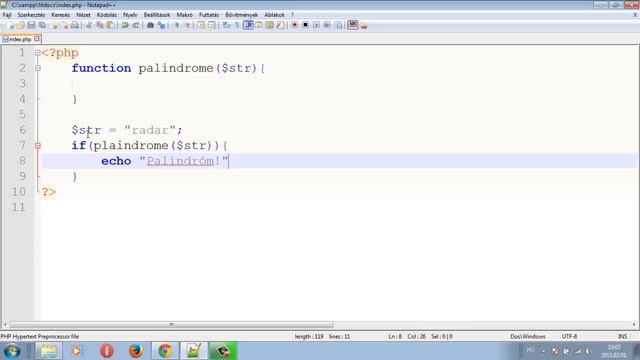The image size is (640, 360).
Task: Open the Szerkesztés menu
Action: 31,15
